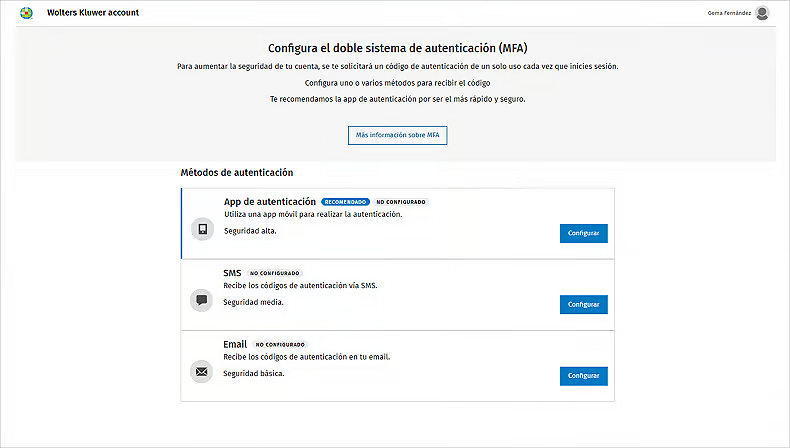Click 'Para aumentar la seguridad de tu cuenta' line
This screenshot has width=790, height=448.
tap(398, 66)
